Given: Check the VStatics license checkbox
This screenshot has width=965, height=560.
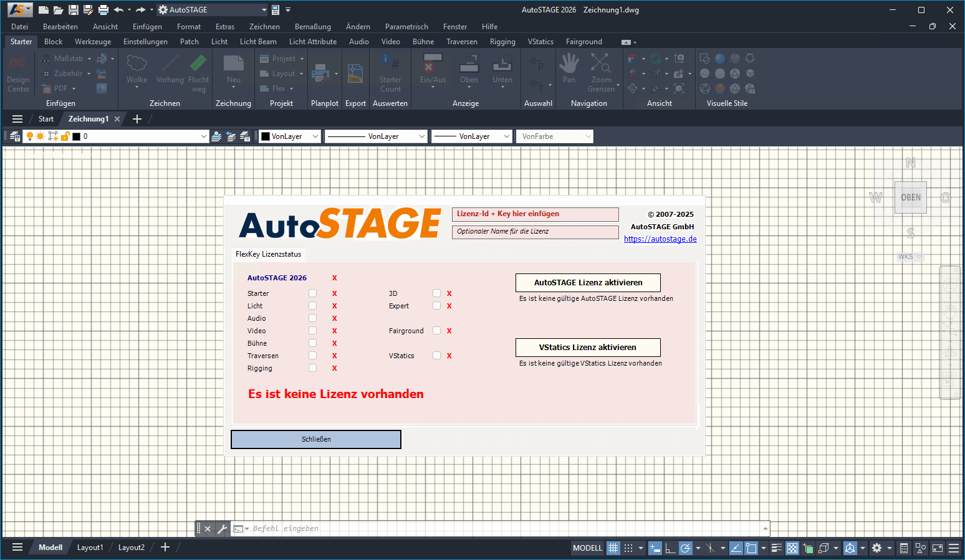Looking at the screenshot, I should point(437,356).
